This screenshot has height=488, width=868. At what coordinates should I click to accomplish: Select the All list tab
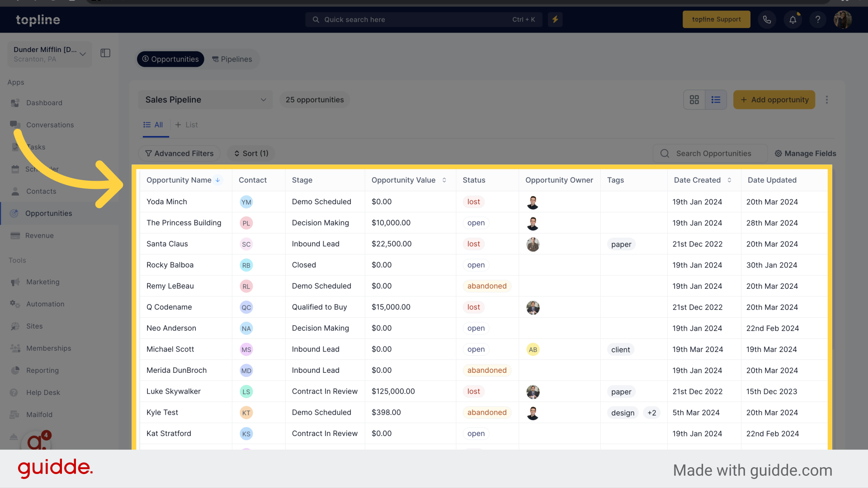[153, 125]
